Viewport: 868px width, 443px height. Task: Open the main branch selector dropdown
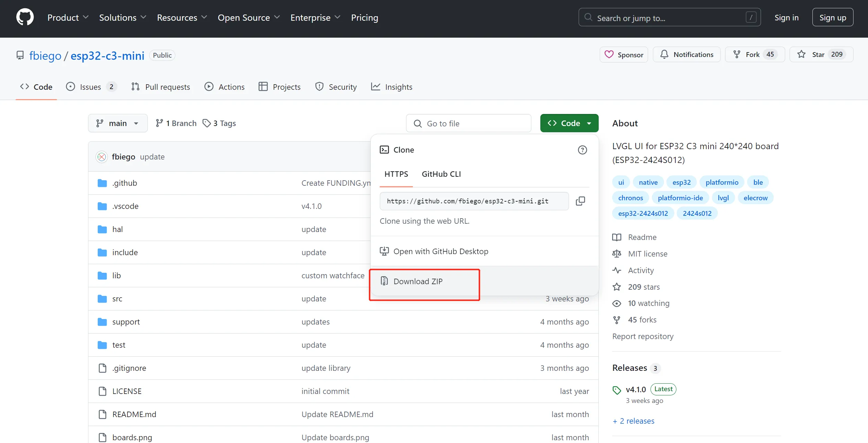[118, 123]
